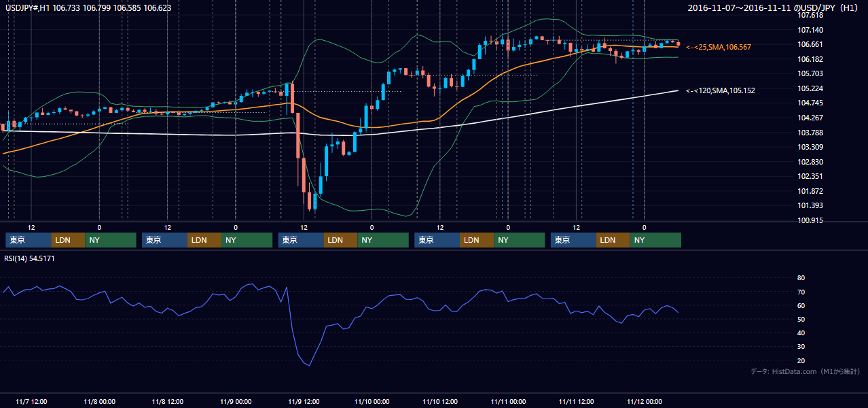Click RSI scale level 40

[x=801, y=333]
